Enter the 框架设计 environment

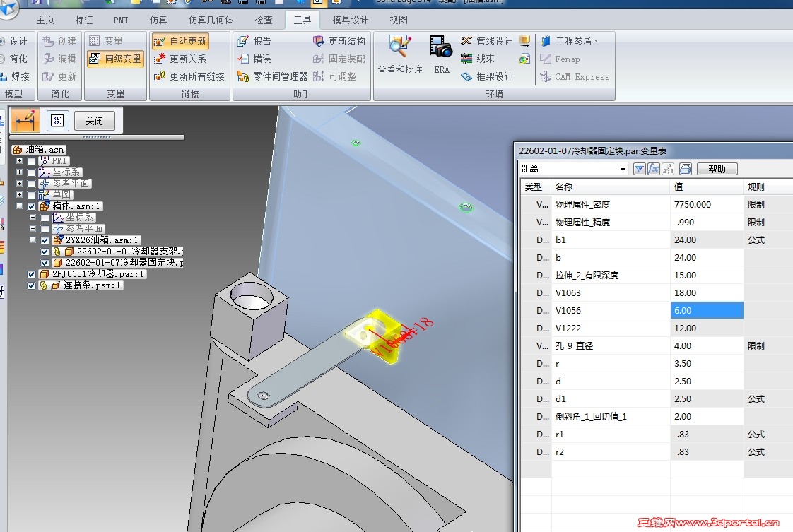point(486,76)
